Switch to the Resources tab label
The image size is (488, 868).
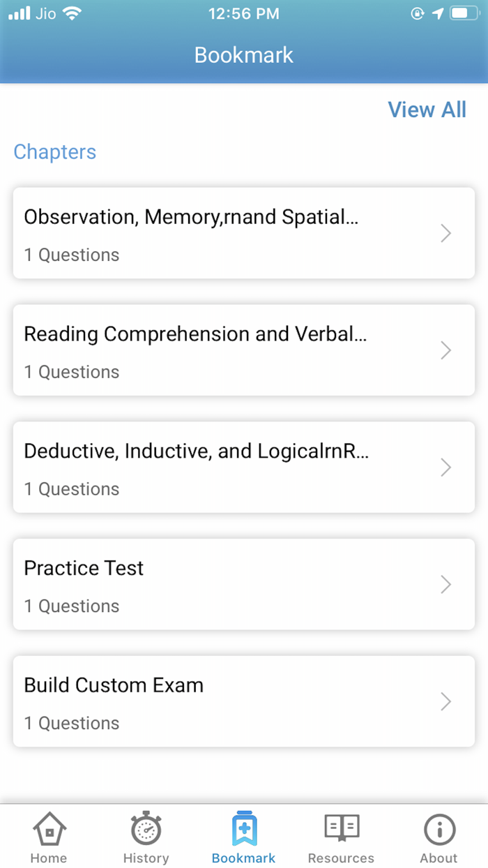point(341,858)
